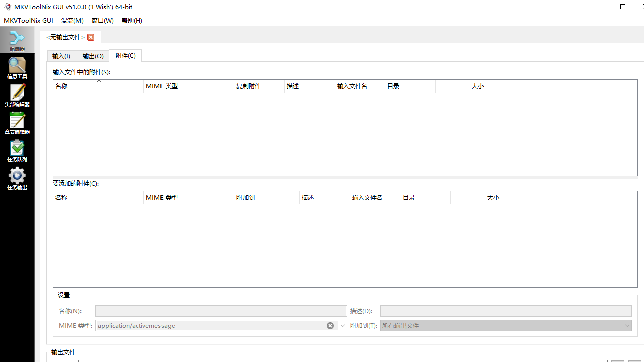This screenshot has height=362, width=644.
Task: Open the 帮助(H) menu
Action: (x=131, y=20)
